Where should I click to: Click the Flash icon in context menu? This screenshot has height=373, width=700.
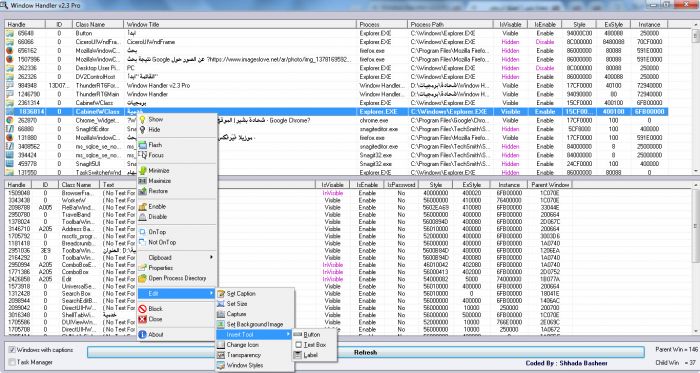point(142,145)
